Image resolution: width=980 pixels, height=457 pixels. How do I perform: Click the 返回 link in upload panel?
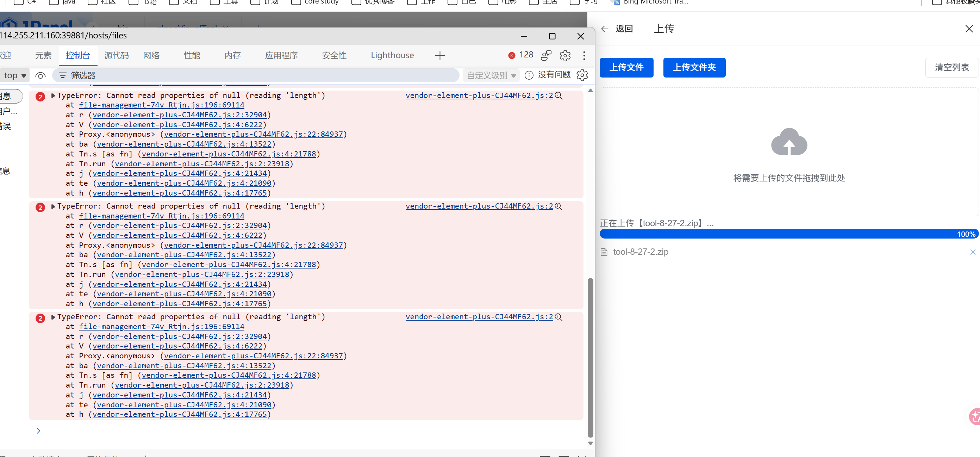[x=624, y=29]
